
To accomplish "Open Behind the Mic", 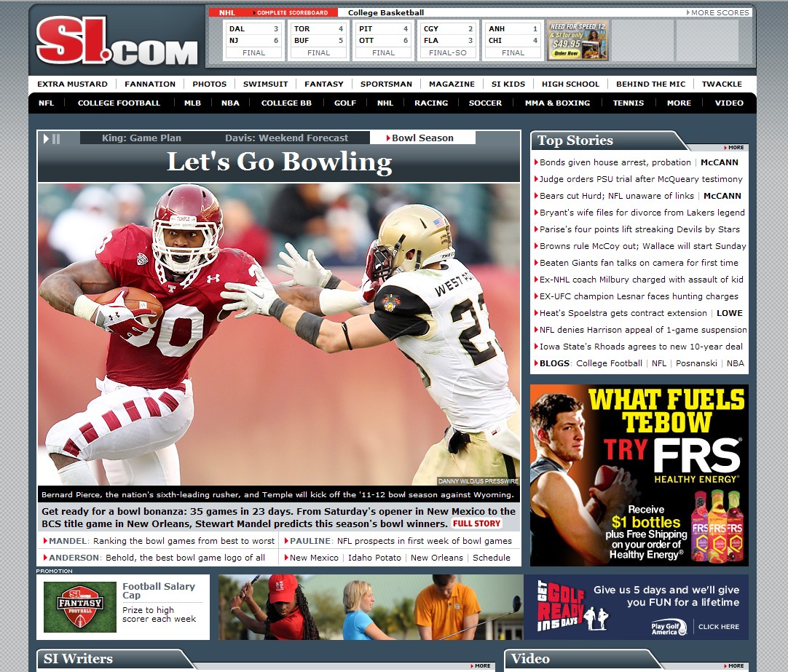I will click(651, 84).
